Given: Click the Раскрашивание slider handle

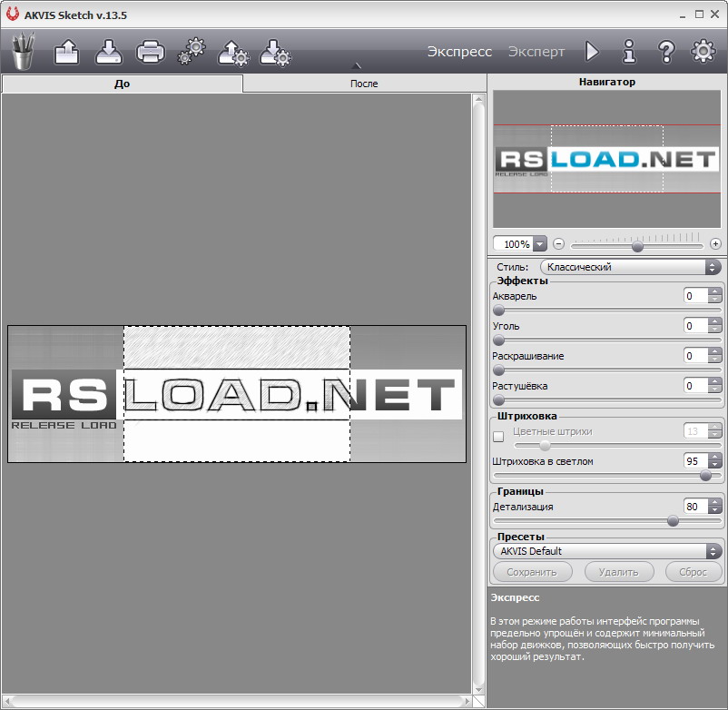Looking at the screenshot, I should pos(498,370).
